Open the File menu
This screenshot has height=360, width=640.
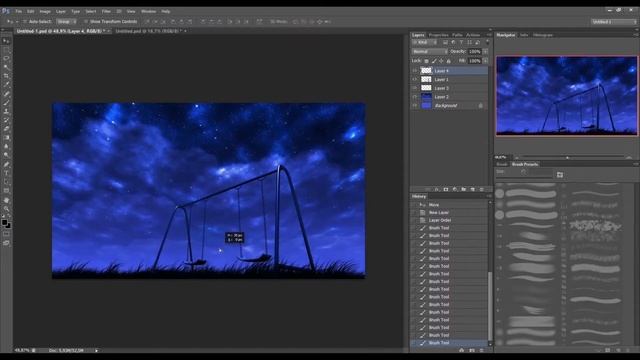(19, 11)
